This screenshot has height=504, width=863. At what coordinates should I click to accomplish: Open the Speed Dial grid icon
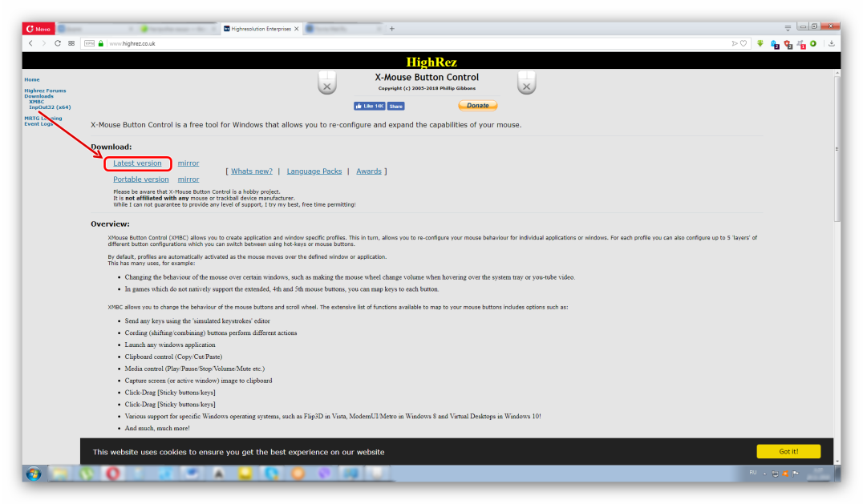(71, 43)
